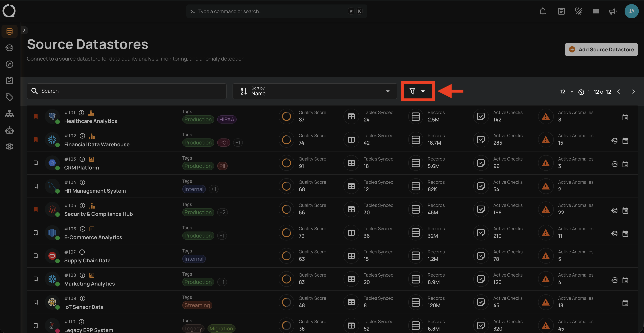Click Add Source Datastore button
The width and height of the screenshot is (644, 333).
point(601,50)
